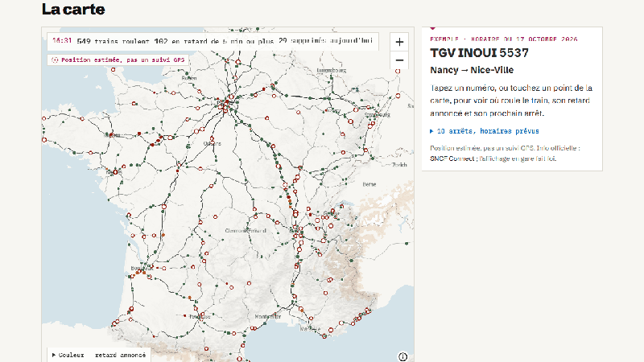The width and height of the screenshot is (644, 362).
Task: Click the 'TGV INOUI 5537' train title
Action: point(479,53)
